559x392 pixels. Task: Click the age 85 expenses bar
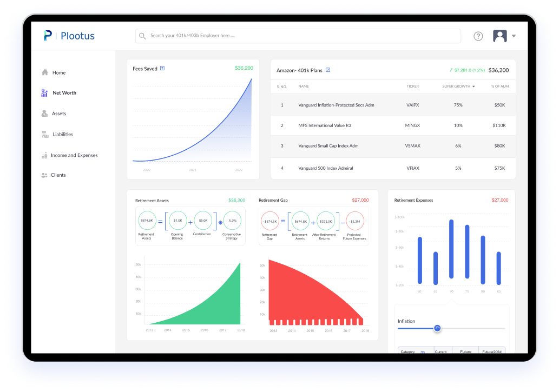coord(499,268)
